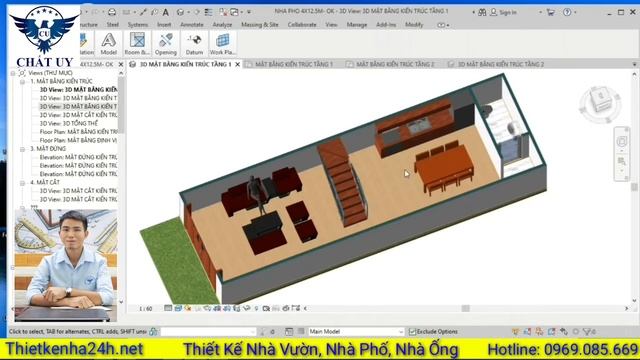This screenshot has width=640, height=360.
Task: Click the Sun Path icon in view control bar
Action: click(188, 308)
